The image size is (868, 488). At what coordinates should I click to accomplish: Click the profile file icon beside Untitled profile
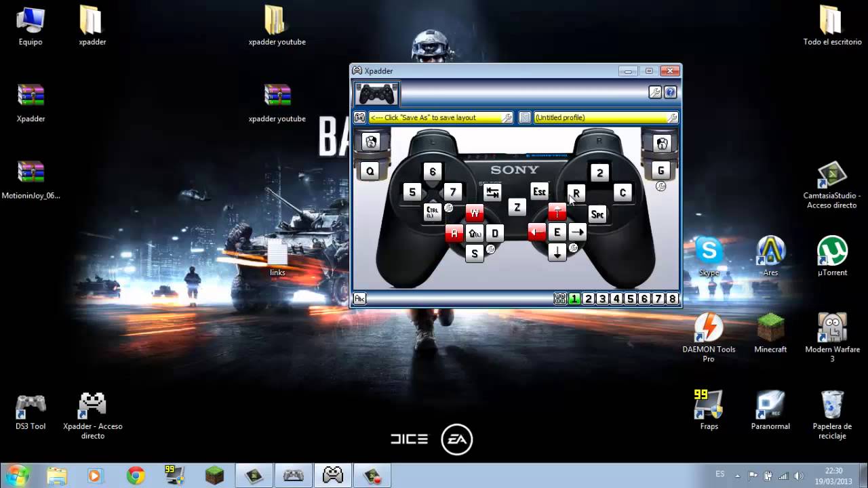525,117
